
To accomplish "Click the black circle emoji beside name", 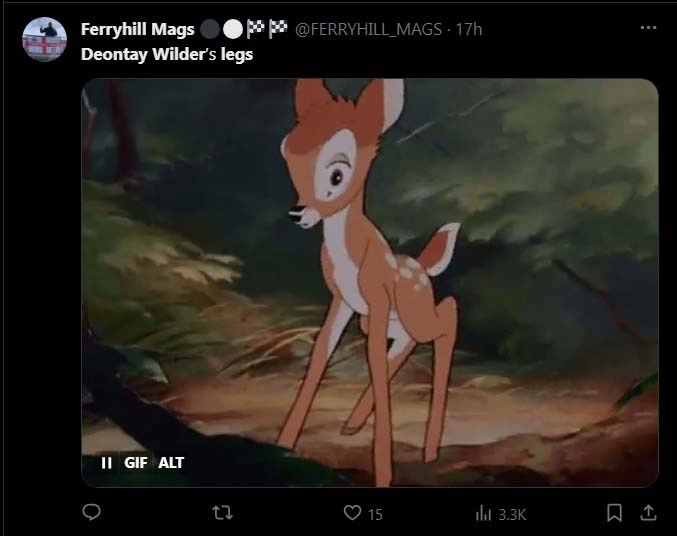I will [208, 29].
